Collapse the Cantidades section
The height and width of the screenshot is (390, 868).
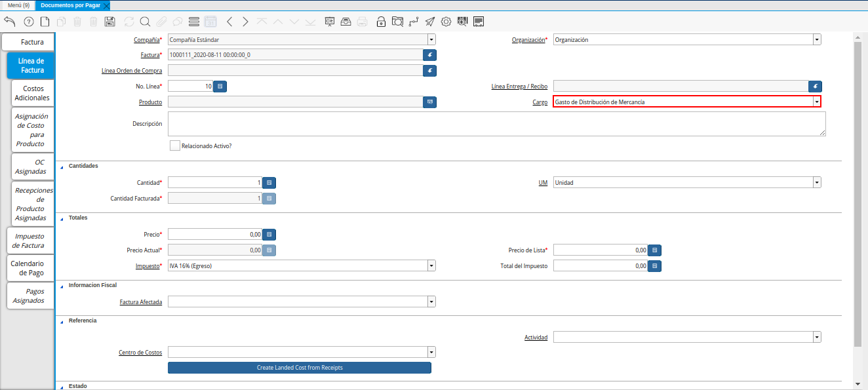(x=62, y=166)
